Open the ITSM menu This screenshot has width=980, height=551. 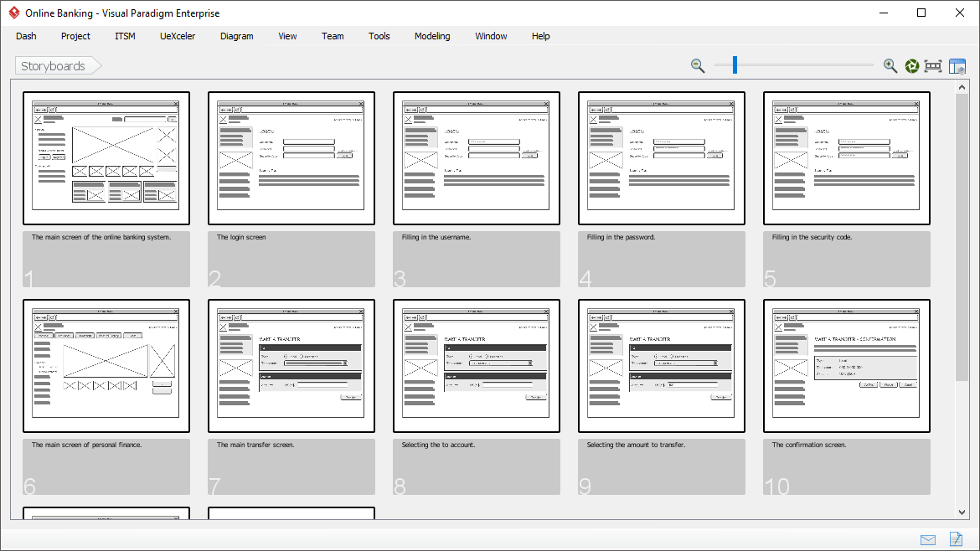pyautogui.click(x=125, y=36)
